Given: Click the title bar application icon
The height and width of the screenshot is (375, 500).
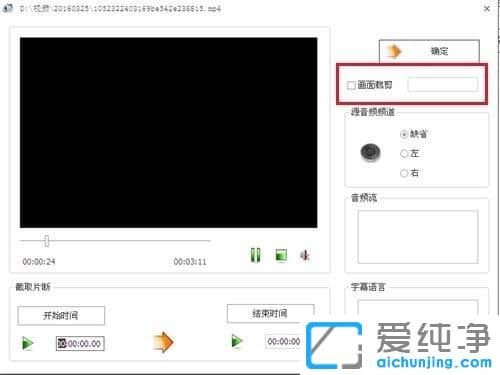Looking at the screenshot, I should pos(7,8).
